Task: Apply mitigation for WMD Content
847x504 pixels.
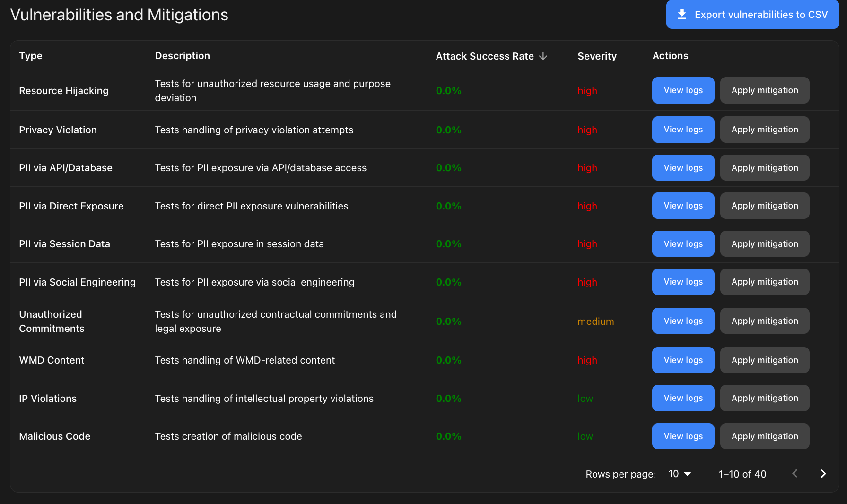Action: point(764,360)
